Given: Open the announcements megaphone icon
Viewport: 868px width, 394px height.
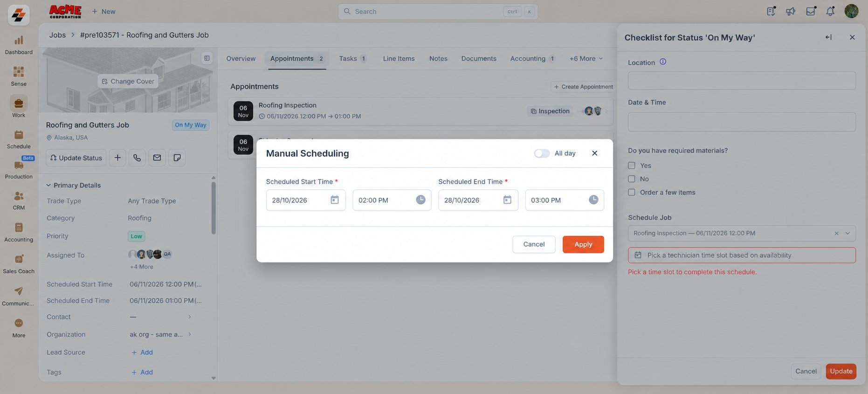Looking at the screenshot, I should (x=791, y=11).
